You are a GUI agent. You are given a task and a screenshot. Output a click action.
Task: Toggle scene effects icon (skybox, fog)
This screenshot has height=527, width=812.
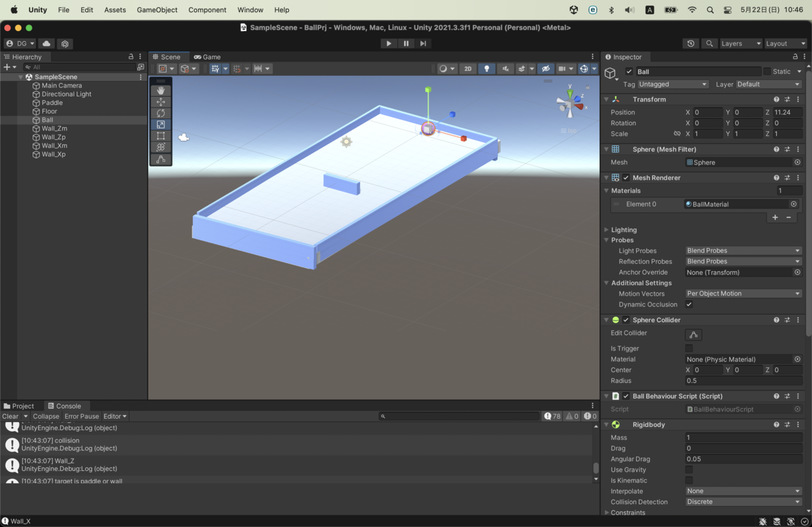point(522,68)
